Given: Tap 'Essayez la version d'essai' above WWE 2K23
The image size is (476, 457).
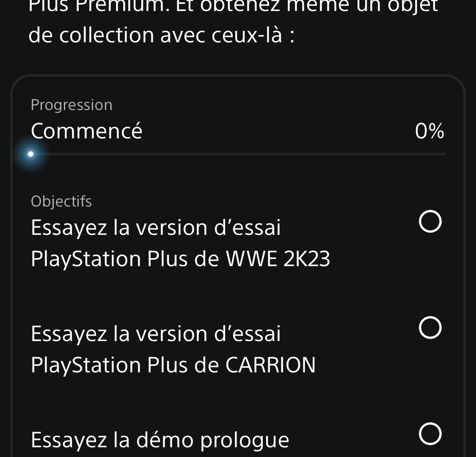Looking at the screenshot, I should tap(156, 228).
